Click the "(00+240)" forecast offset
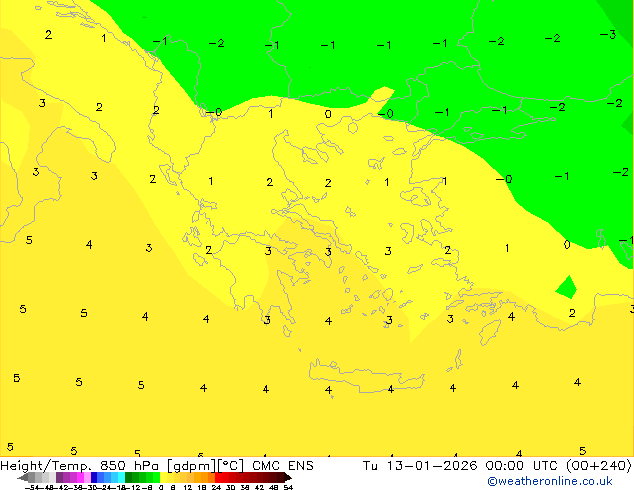The height and width of the screenshot is (490, 634). [x=599, y=466]
